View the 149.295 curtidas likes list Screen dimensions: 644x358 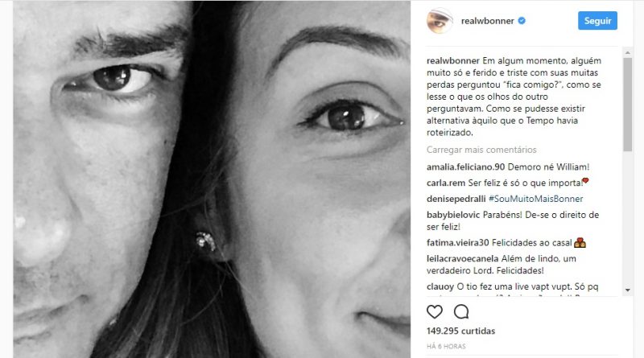[x=460, y=331]
